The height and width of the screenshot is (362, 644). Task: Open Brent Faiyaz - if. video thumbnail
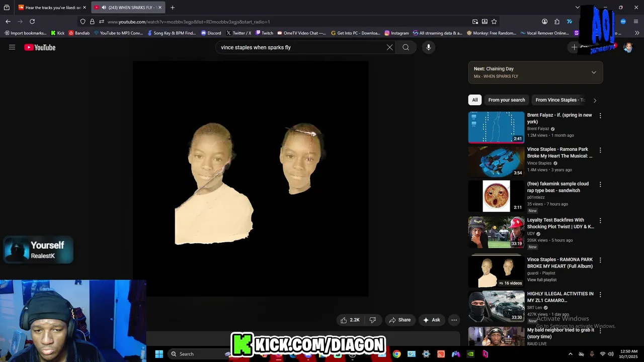(496, 127)
